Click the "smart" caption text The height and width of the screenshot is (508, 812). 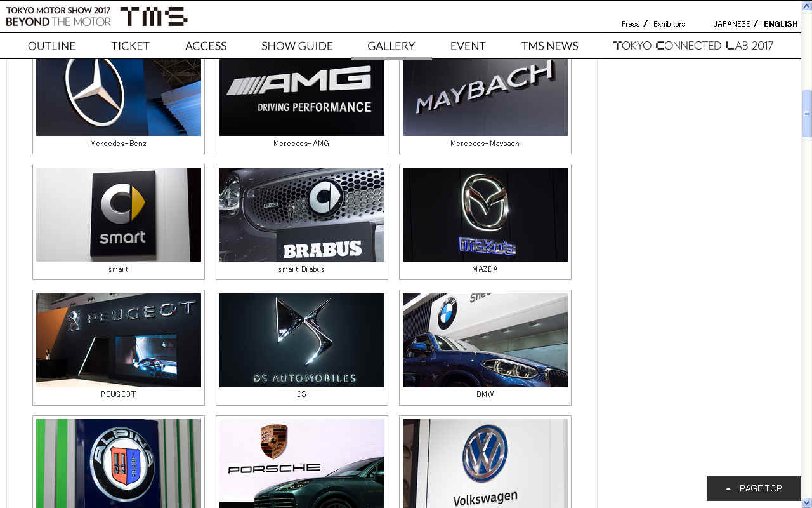(x=118, y=269)
